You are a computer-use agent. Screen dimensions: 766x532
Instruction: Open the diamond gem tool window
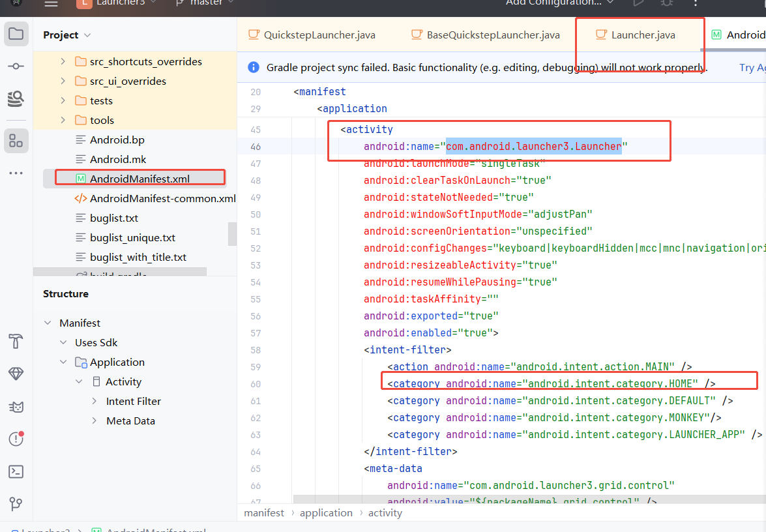click(x=16, y=374)
